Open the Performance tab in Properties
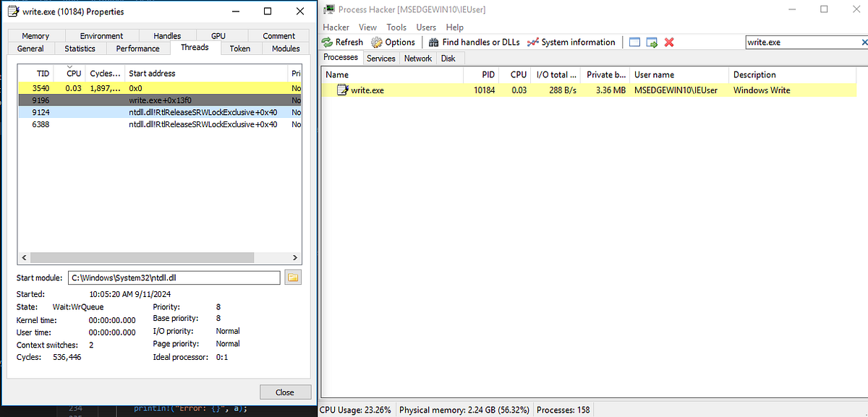This screenshot has height=417, width=868. (x=137, y=48)
